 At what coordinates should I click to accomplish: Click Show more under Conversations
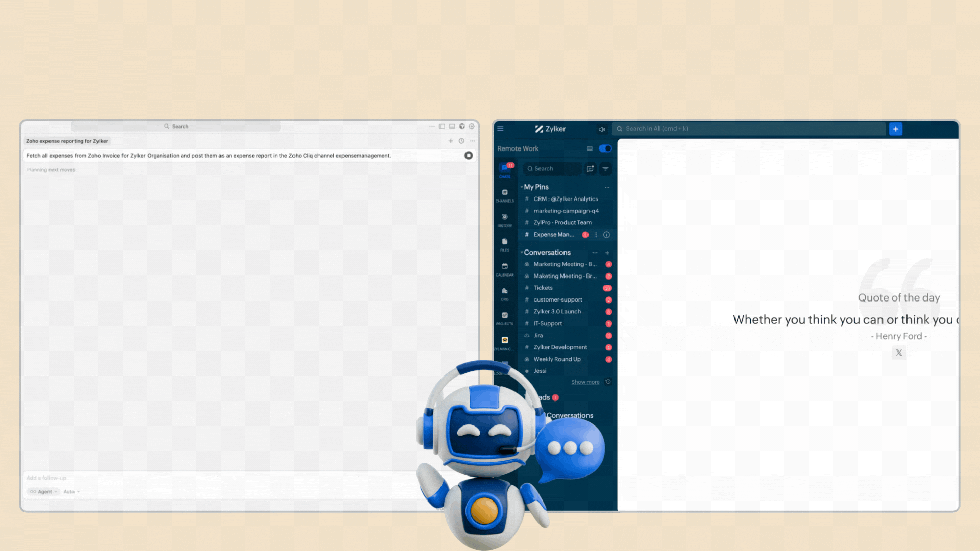[x=585, y=382]
